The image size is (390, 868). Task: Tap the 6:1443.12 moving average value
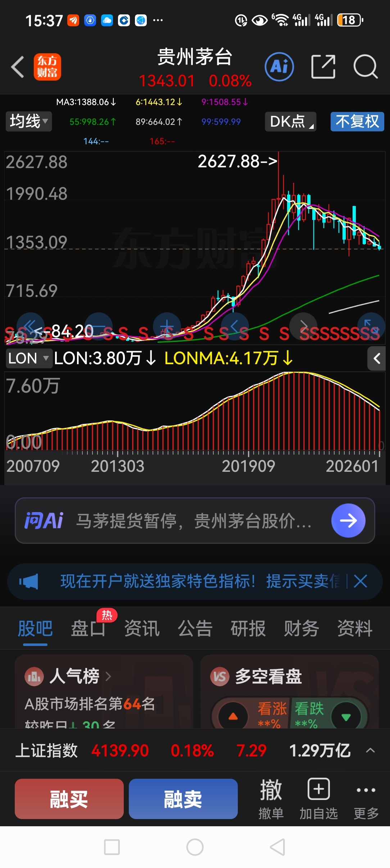tap(159, 102)
